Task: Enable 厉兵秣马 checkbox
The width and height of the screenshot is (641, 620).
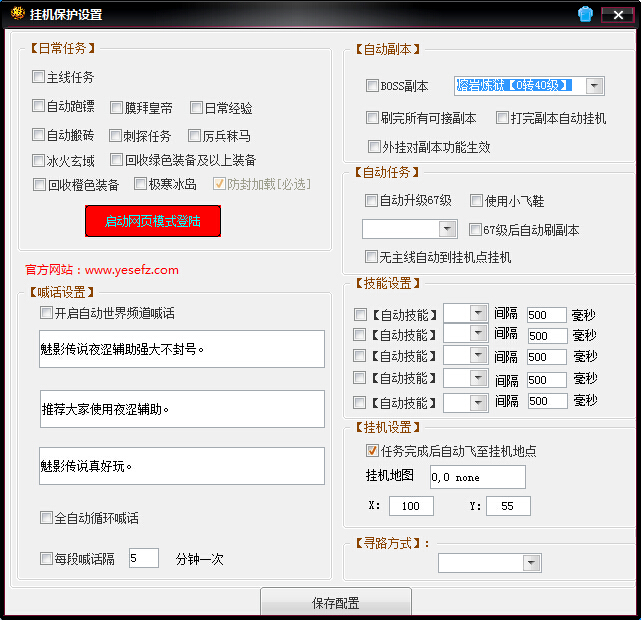Action: click(x=194, y=136)
